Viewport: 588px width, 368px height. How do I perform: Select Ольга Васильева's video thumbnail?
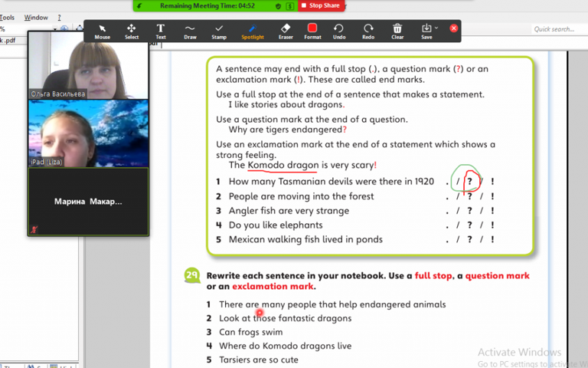click(88, 64)
